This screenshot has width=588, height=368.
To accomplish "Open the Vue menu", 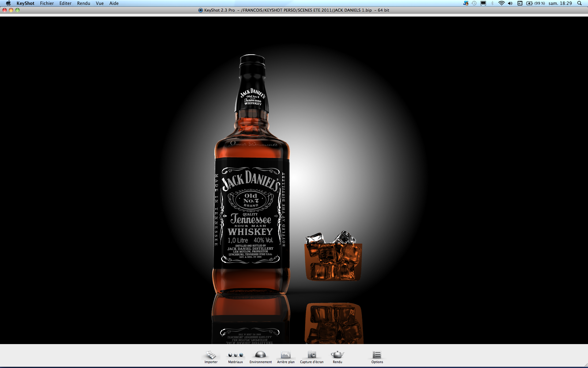I will tap(100, 3).
